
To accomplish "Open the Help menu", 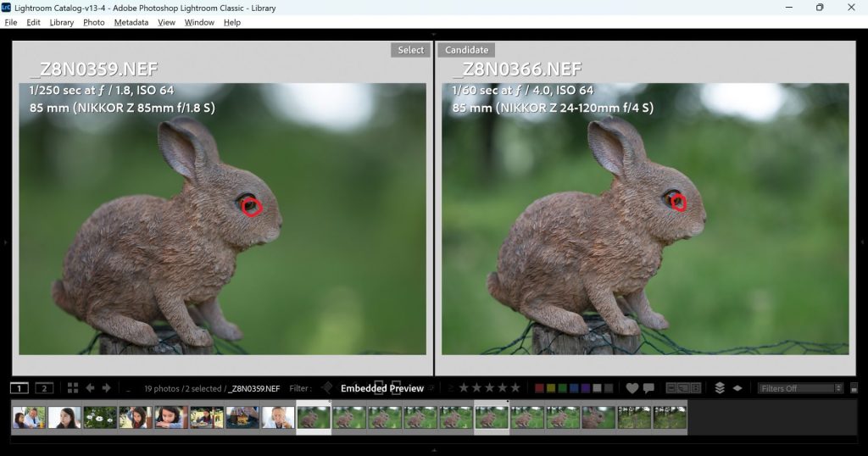I will (x=232, y=22).
